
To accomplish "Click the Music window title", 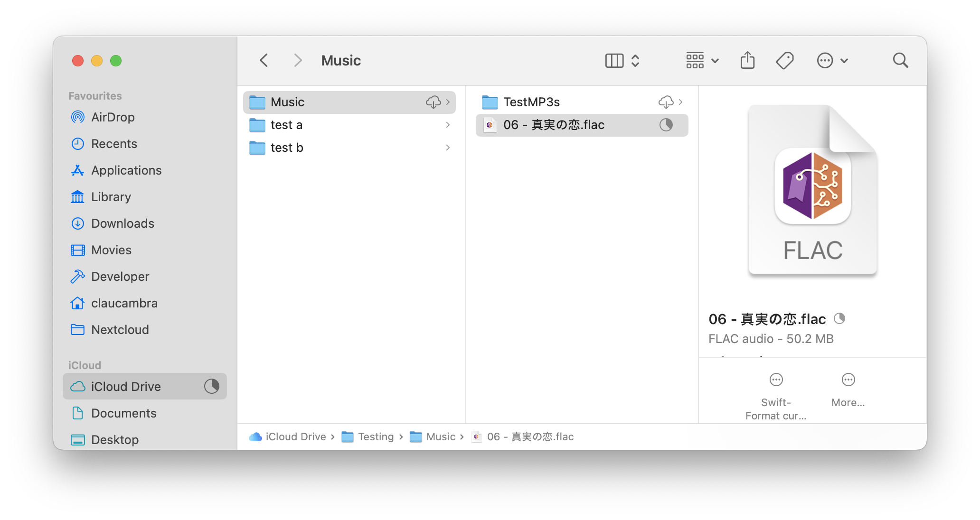I will tap(341, 60).
